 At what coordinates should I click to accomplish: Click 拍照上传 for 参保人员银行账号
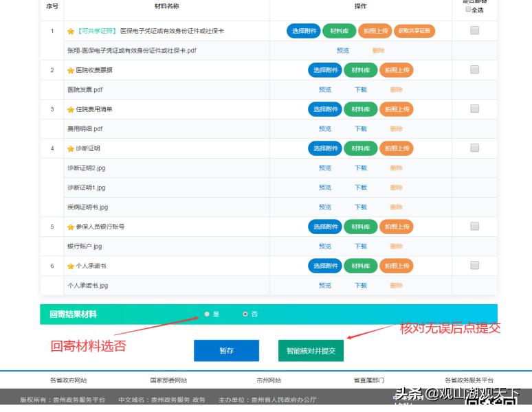click(397, 227)
